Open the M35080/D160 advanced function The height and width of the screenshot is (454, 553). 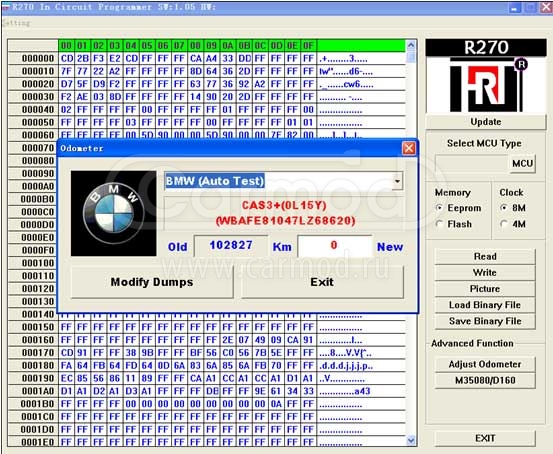[x=485, y=380]
